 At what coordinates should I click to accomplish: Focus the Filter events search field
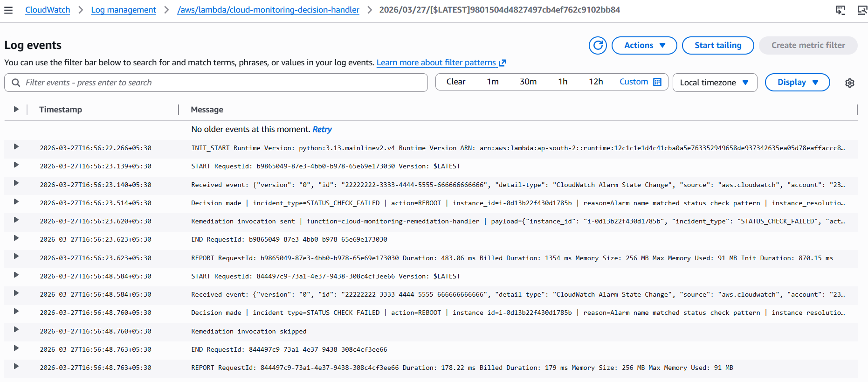coord(216,83)
